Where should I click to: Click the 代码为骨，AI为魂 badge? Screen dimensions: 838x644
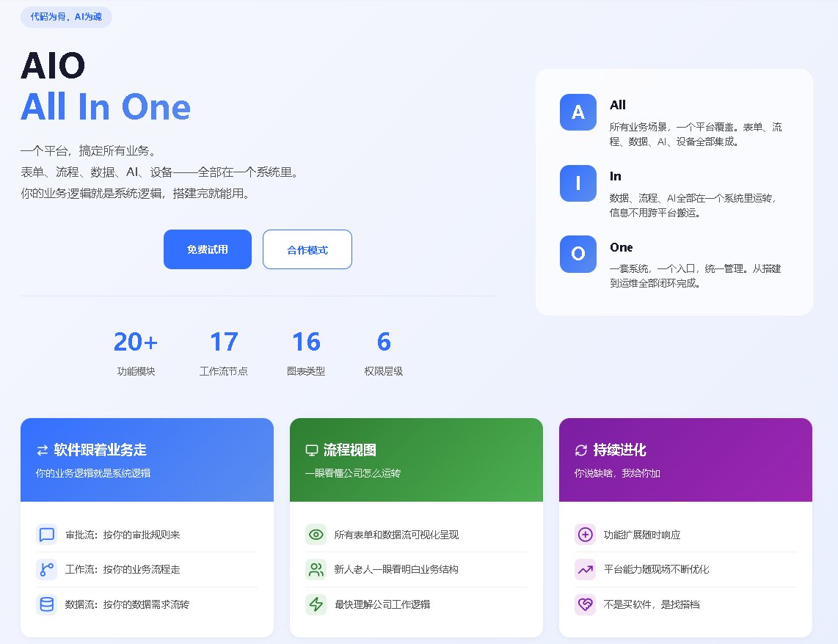coord(66,17)
